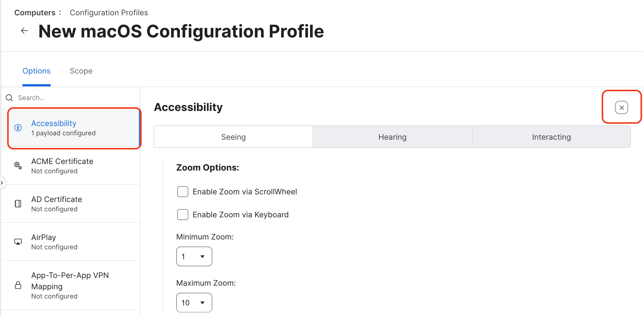Switch to the Hearing tab
Screen dimensions: 644x316
click(x=393, y=137)
